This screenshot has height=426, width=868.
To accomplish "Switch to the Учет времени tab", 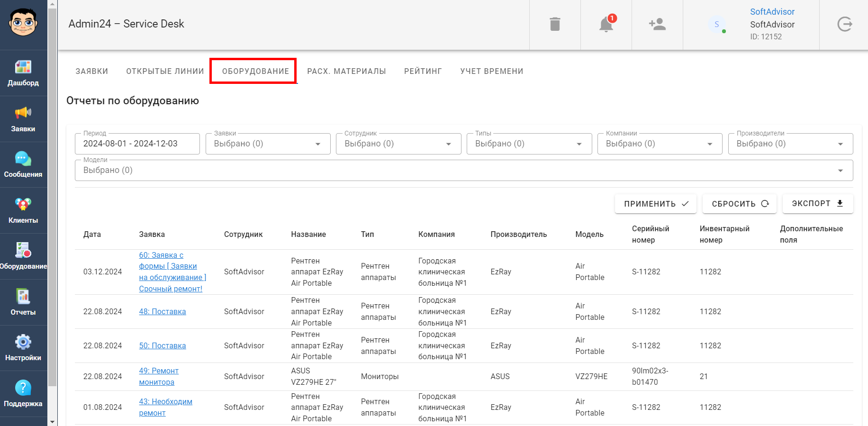I will (x=492, y=71).
